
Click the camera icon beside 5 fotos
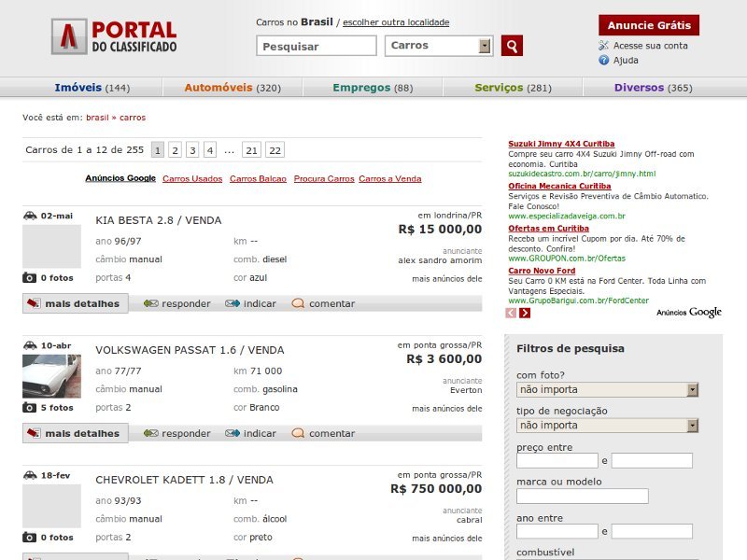coord(30,408)
